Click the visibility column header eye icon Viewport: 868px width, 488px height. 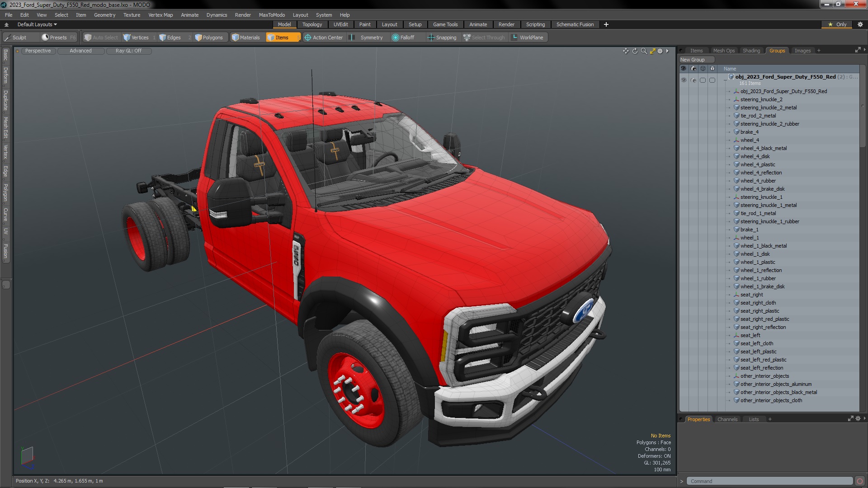pos(684,69)
